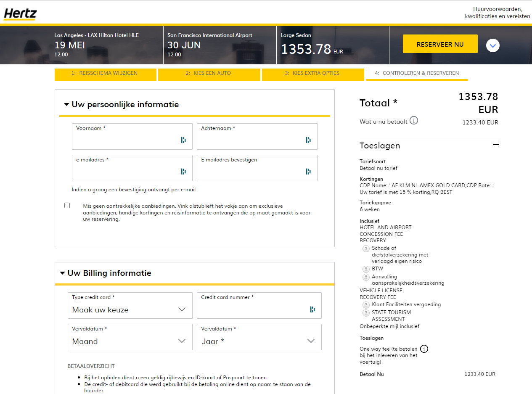Open Huurvoorwaarden, kwalificaties en vereisten link
Viewport: 532px width, 394px height.
tap(497, 13)
